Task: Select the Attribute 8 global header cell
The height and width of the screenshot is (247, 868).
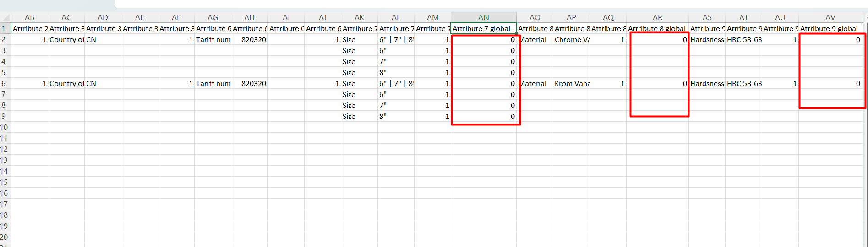Action: pos(657,28)
